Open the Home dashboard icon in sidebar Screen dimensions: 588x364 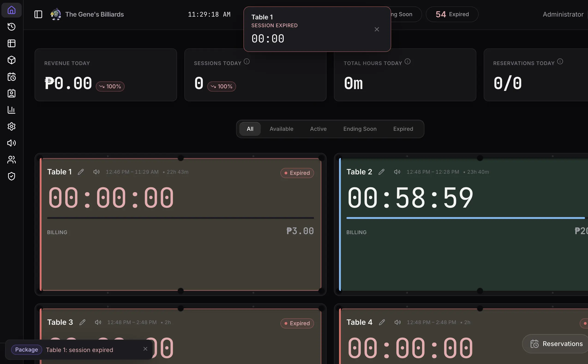(11, 10)
